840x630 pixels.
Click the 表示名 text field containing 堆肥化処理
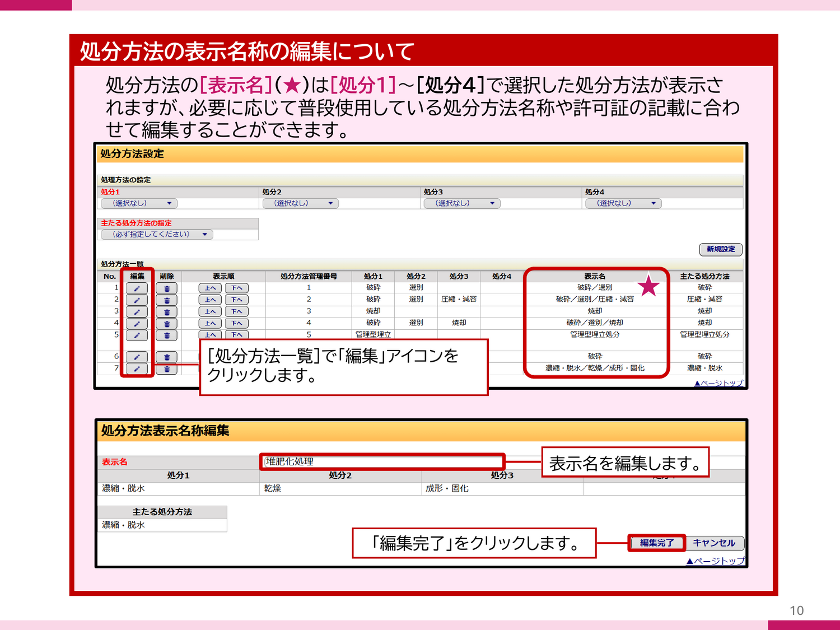[x=383, y=461]
